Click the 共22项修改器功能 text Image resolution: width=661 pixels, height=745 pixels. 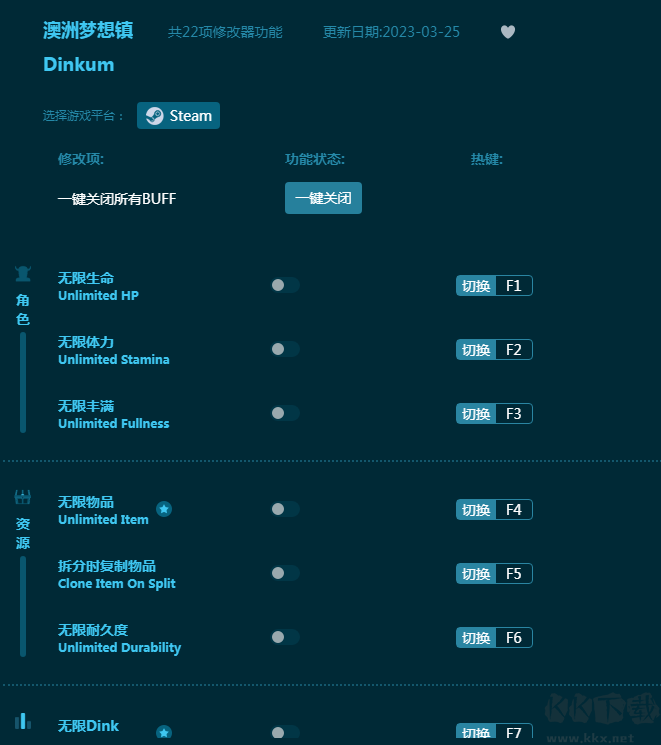(x=225, y=32)
